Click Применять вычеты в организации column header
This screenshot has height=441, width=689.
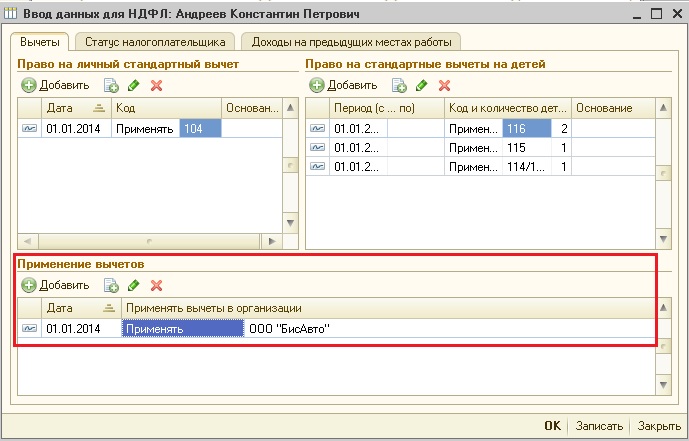(x=388, y=308)
